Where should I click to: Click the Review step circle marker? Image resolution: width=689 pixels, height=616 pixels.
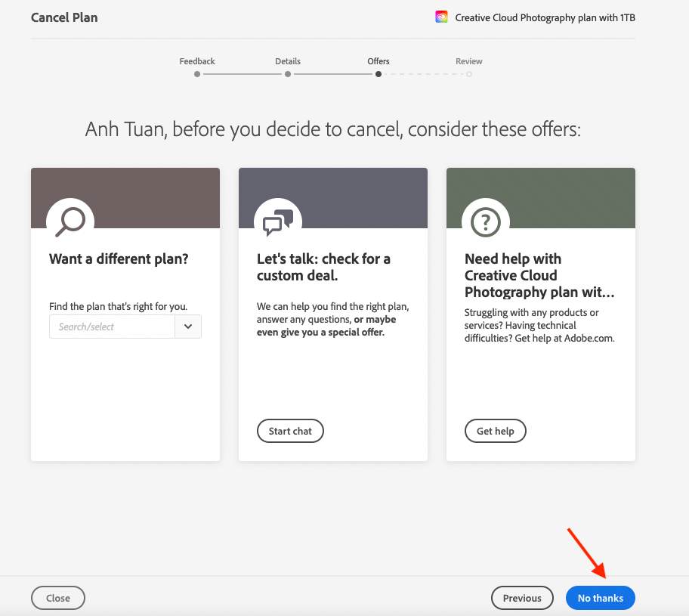coord(469,74)
